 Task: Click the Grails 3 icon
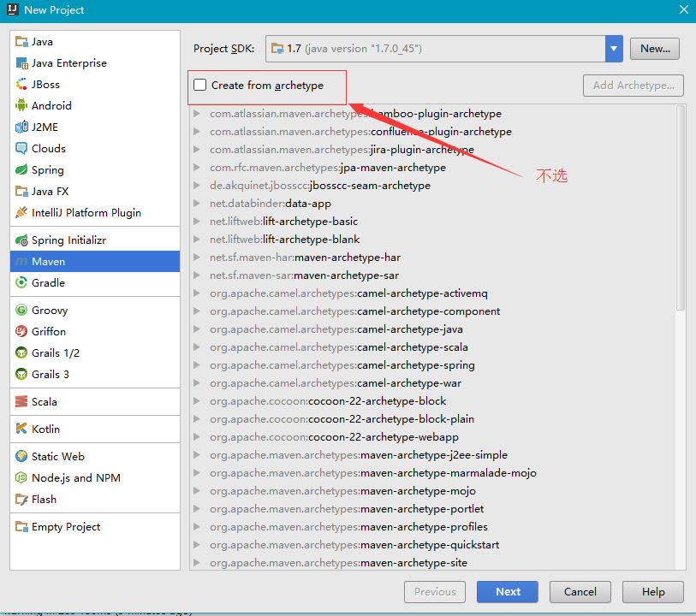point(21,374)
